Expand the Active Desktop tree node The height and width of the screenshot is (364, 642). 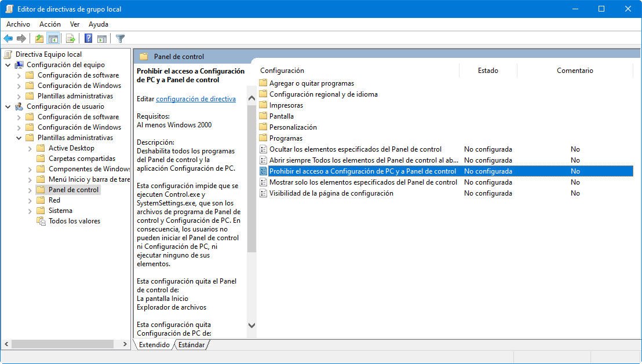[30, 149]
